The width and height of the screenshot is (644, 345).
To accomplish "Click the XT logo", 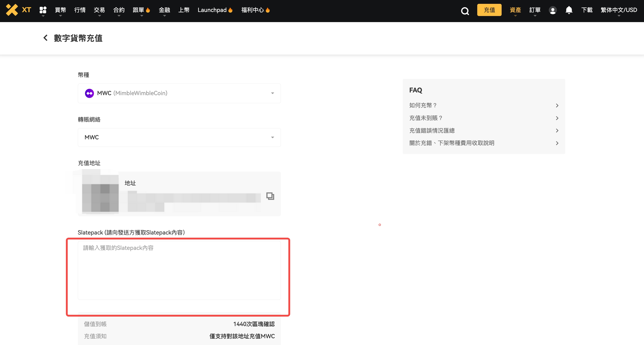I will coord(19,10).
